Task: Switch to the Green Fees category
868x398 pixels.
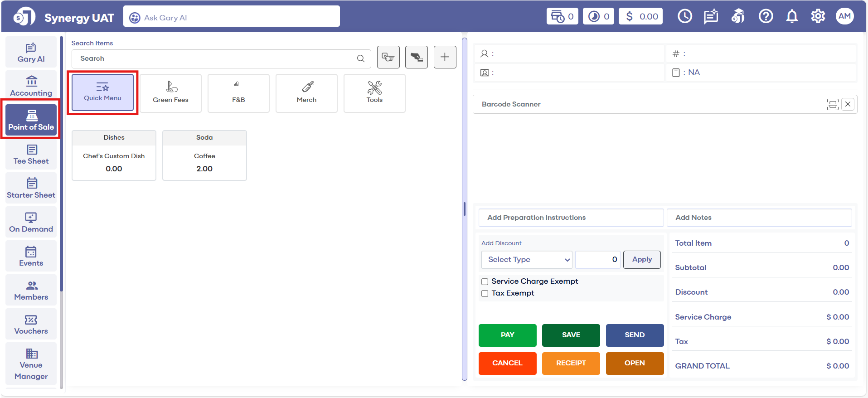Action: [170, 93]
